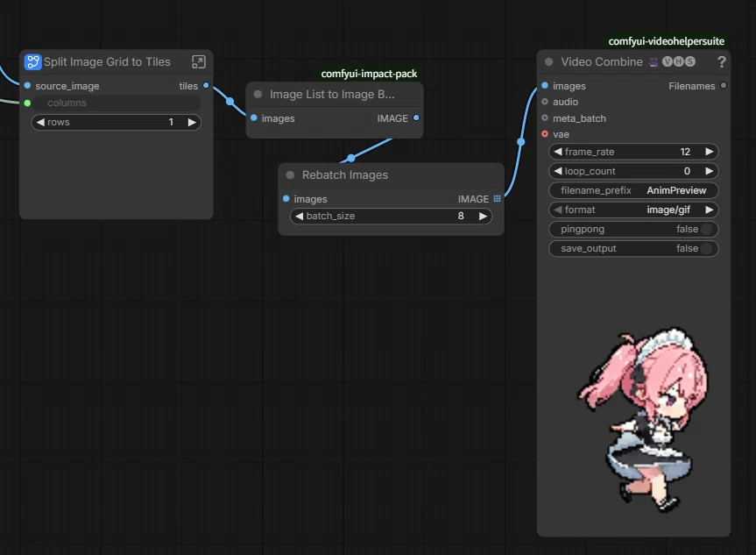Select the Image List to Image B... title
Screen dimensions: 756x555
pyautogui.click(x=332, y=95)
